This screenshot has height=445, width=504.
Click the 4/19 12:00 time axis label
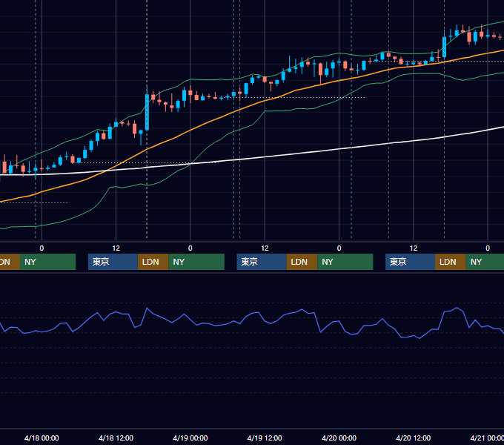[265, 438]
